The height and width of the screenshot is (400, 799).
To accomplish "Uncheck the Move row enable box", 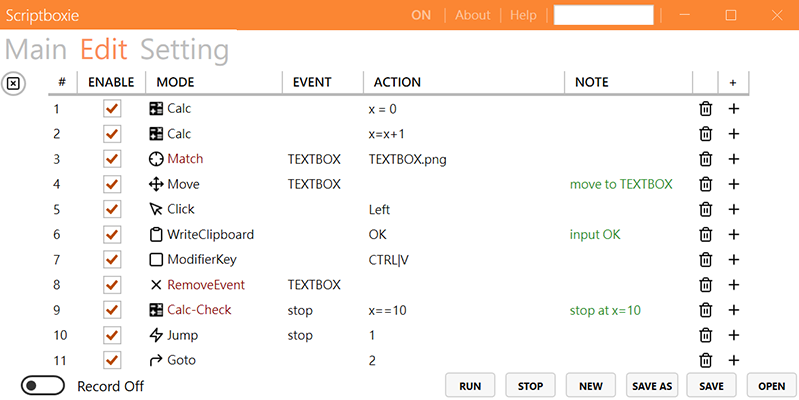I will pyautogui.click(x=112, y=184).
